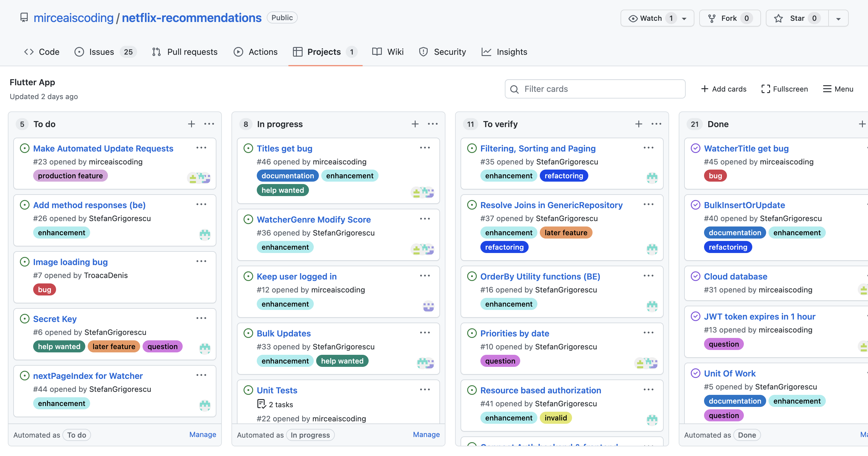Open the Make Automated Update Requests issue
The width and height of the screenshot is (868, 456).
103,148
